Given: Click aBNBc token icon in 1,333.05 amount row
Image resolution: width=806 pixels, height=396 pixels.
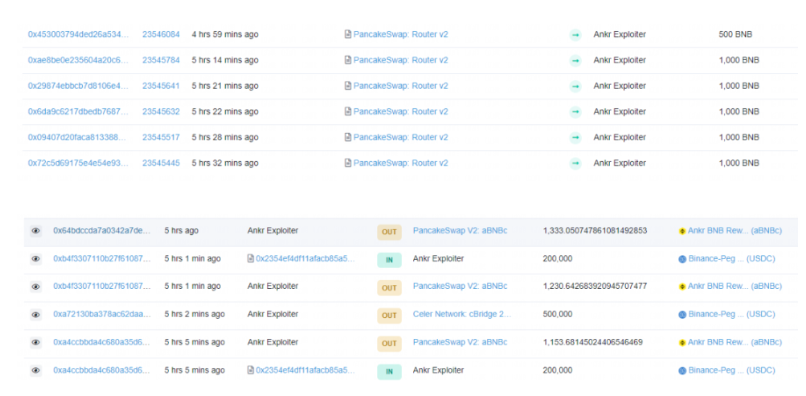Looking at the screenshot, I should pos(682,231).
